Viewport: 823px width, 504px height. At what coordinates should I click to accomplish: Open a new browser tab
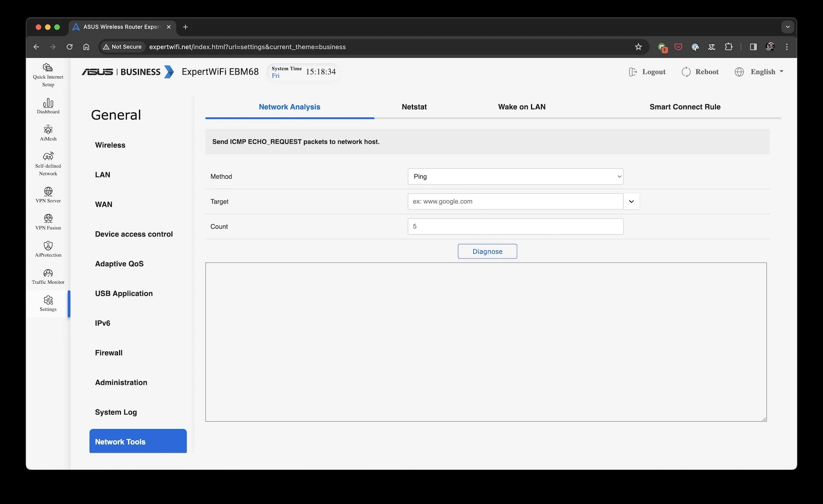tap(185, 27)
